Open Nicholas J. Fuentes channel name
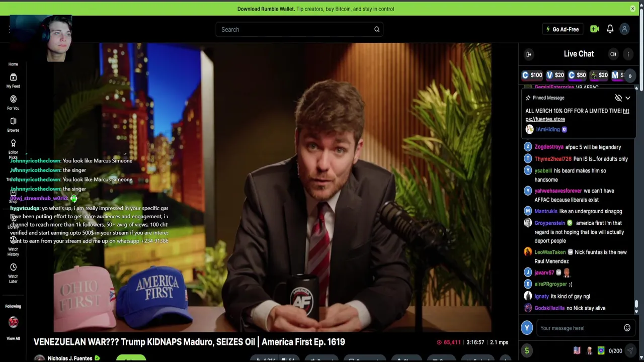644x362 pixels. click(70, 358)
